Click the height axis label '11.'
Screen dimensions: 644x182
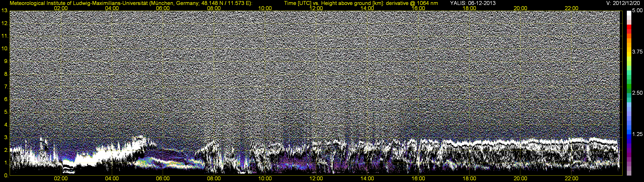(5, 36)
